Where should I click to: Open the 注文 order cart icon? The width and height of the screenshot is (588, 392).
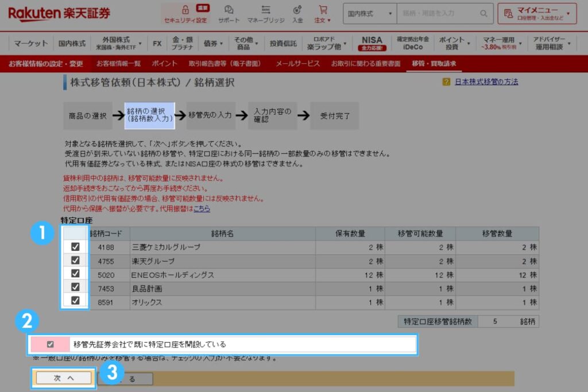[x=323, y=10]
